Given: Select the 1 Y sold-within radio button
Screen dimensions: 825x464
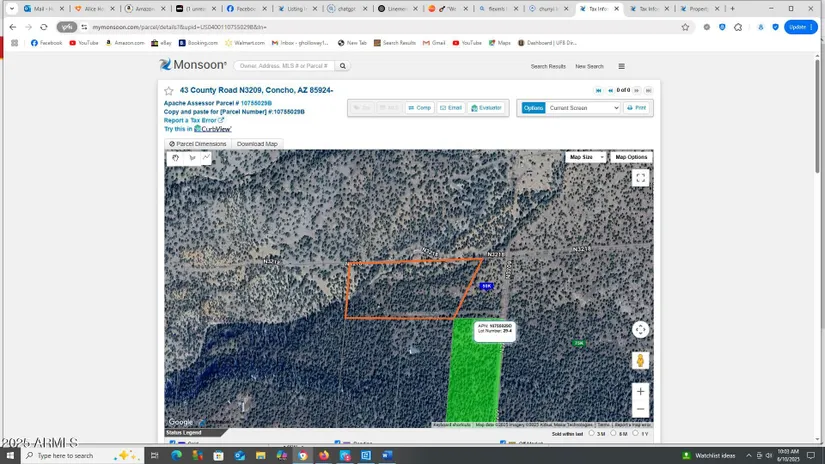Looking at the screenshot, I should (636, 433).
